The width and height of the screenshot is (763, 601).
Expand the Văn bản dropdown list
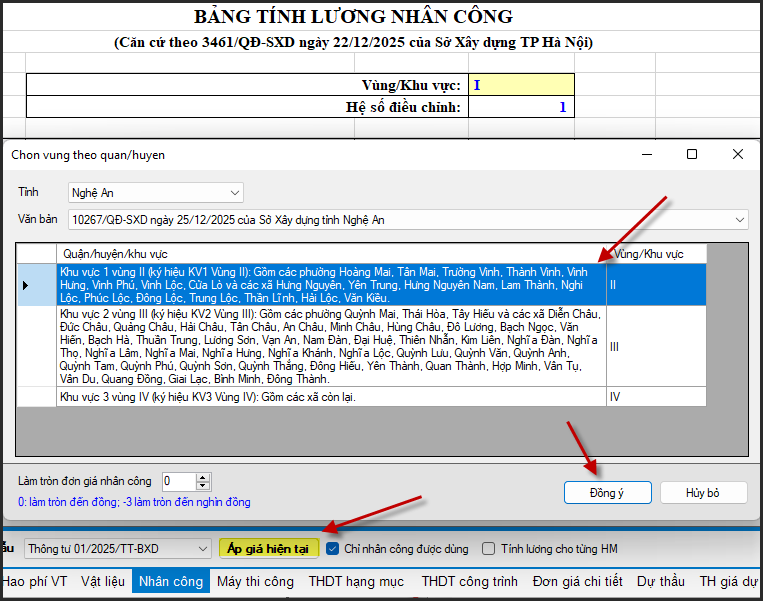pyautogui.click(x=739, y=219)
